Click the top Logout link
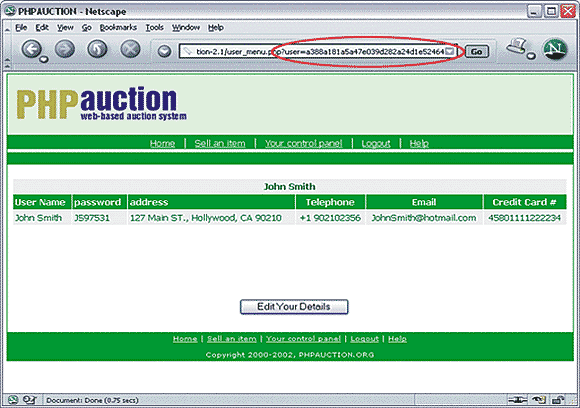The height and width of the screenshot is (408, 580). [376, 143]
